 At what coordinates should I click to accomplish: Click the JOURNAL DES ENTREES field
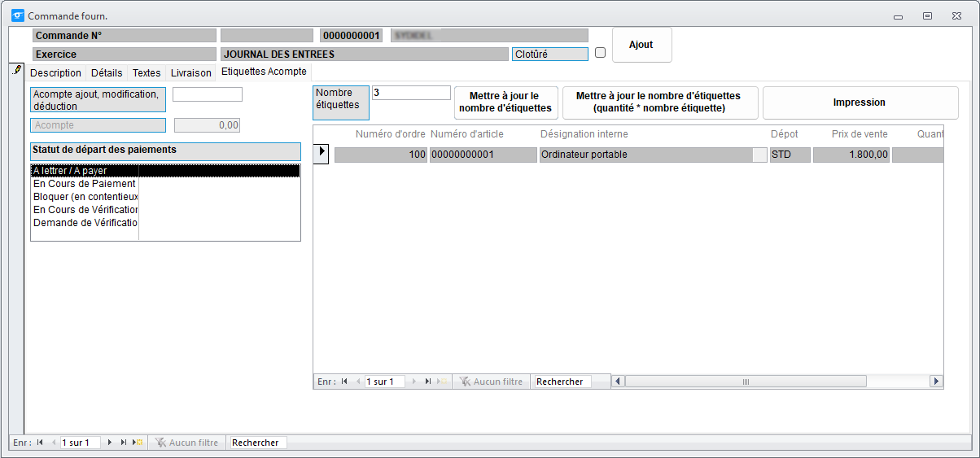364,55
